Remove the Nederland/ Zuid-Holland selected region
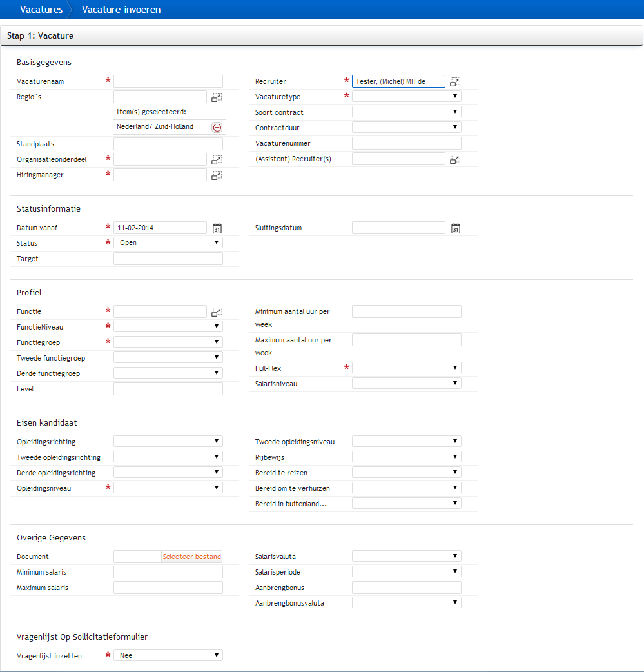This screenshot has width=644, height=672. 217,127
